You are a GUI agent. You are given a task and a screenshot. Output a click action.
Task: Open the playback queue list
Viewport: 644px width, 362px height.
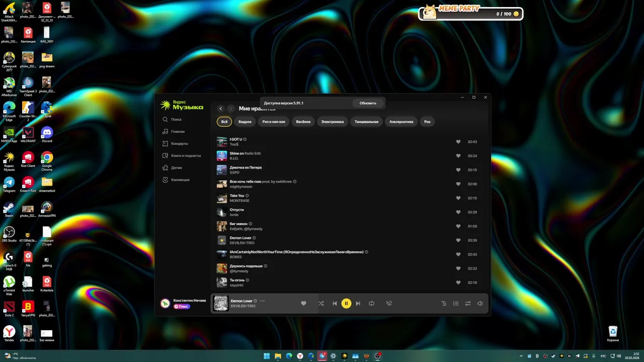(x=455, y=303)
